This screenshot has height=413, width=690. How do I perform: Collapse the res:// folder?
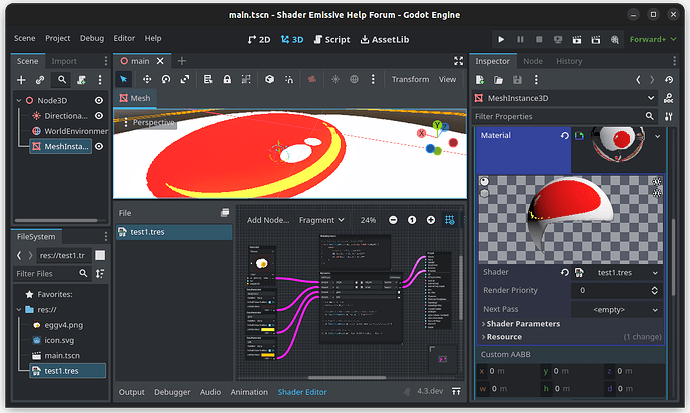tap(19, 310)
